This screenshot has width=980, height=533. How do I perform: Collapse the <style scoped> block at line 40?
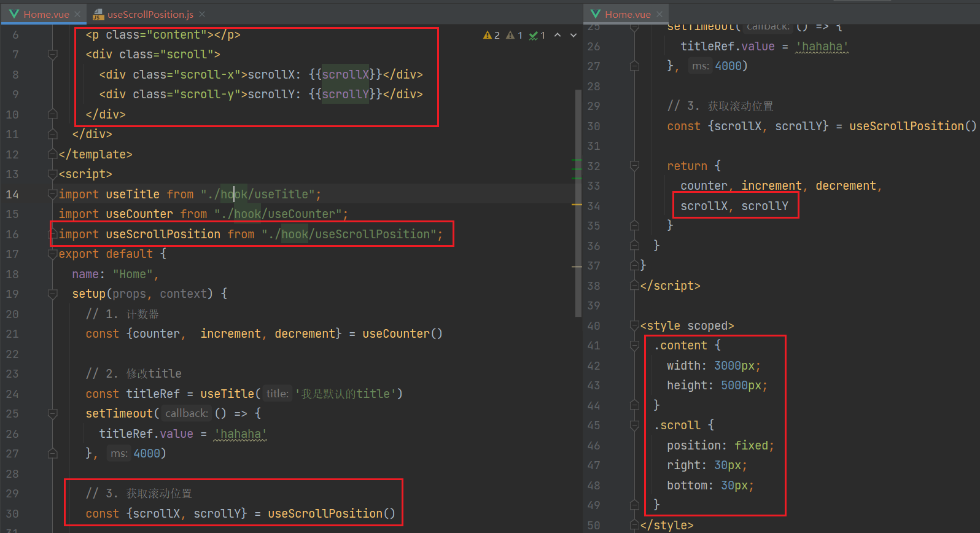coord(634,325)
